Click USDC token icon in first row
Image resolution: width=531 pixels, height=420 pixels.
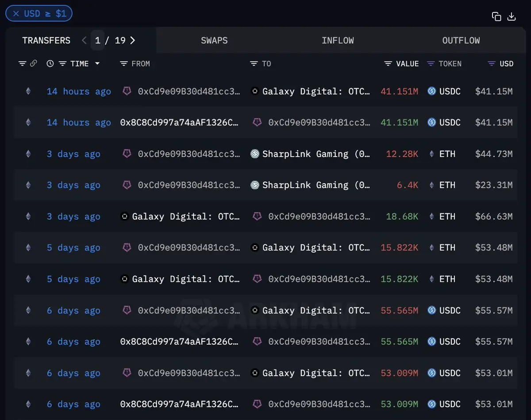click(432, 92)
